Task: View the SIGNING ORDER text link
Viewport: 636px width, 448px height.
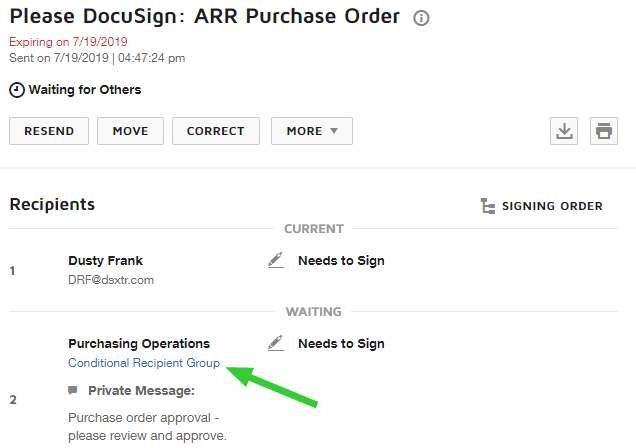Action: [552, 206]
